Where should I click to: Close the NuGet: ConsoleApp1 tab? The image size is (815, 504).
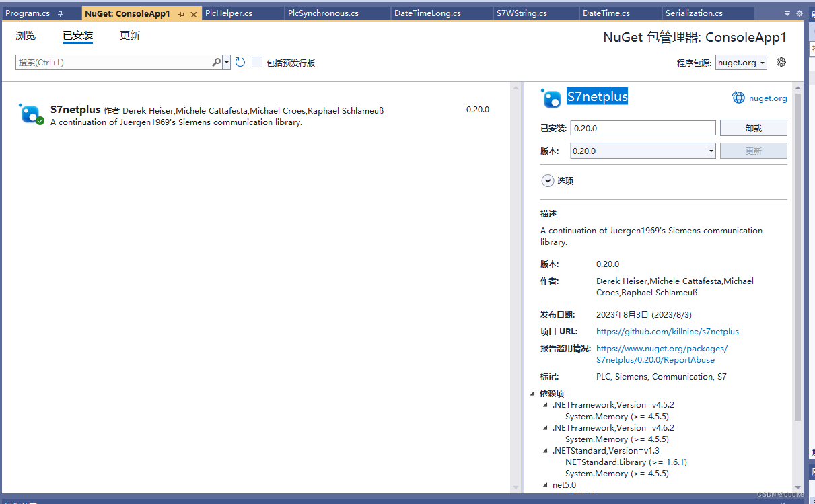(194, 14)
